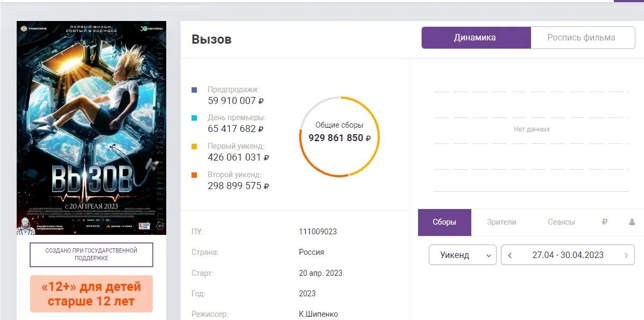The height and width of the screenshot is (320, 644).
Task: Click the Страна field label
Action: (x=205, y=252)
